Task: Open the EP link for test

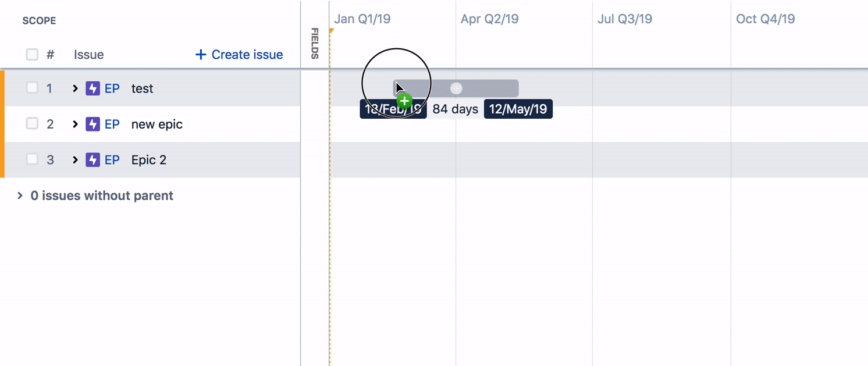Action: pos(112,88)
